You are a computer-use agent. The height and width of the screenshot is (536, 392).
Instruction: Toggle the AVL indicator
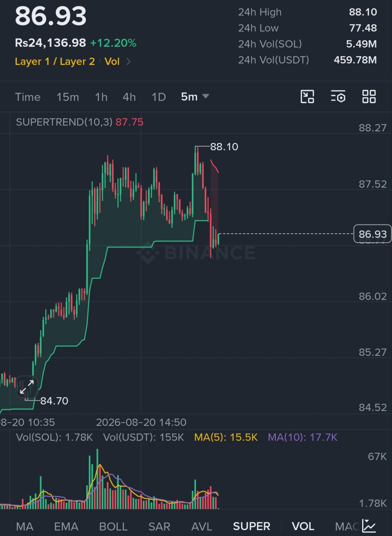point(202,526)
